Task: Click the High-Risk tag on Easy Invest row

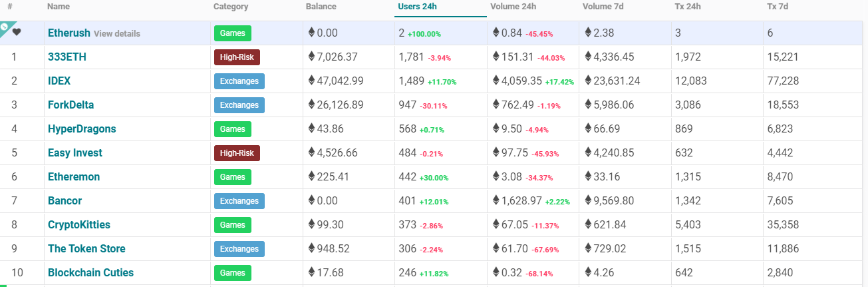Action: [237, 153]
